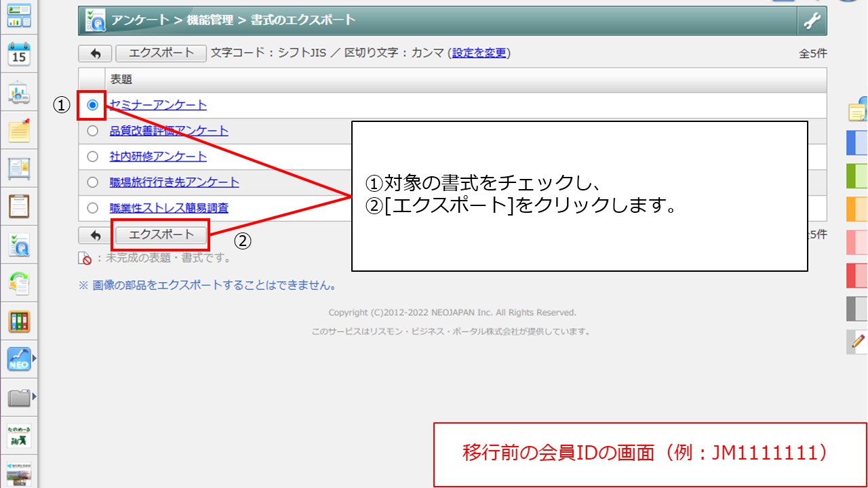This screenshot has width=868, height=488.
Task: Expand the arrow beside the NEO icon
Action: 34,358
